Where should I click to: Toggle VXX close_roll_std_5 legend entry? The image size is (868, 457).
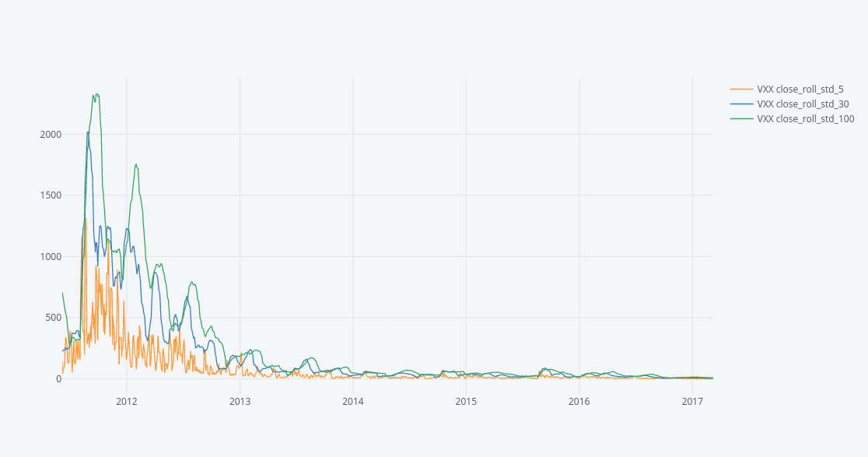pyautogui.click(x=800, y=90)
